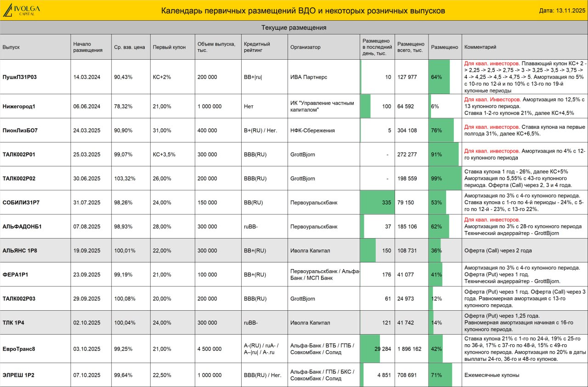The height and width of the screenshot is (387, 588).
Task: Click the average price '78,32%'
Action: click(123, 106)
